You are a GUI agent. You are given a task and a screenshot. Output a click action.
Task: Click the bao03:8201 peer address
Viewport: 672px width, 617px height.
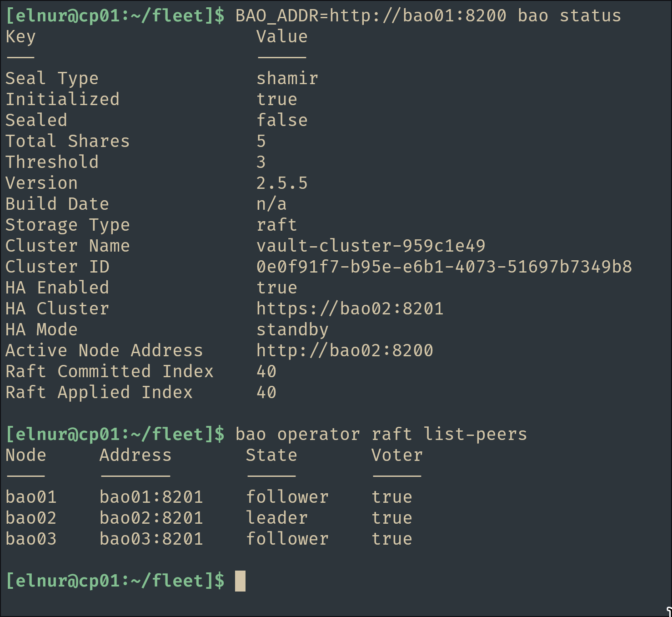point(151,539)
